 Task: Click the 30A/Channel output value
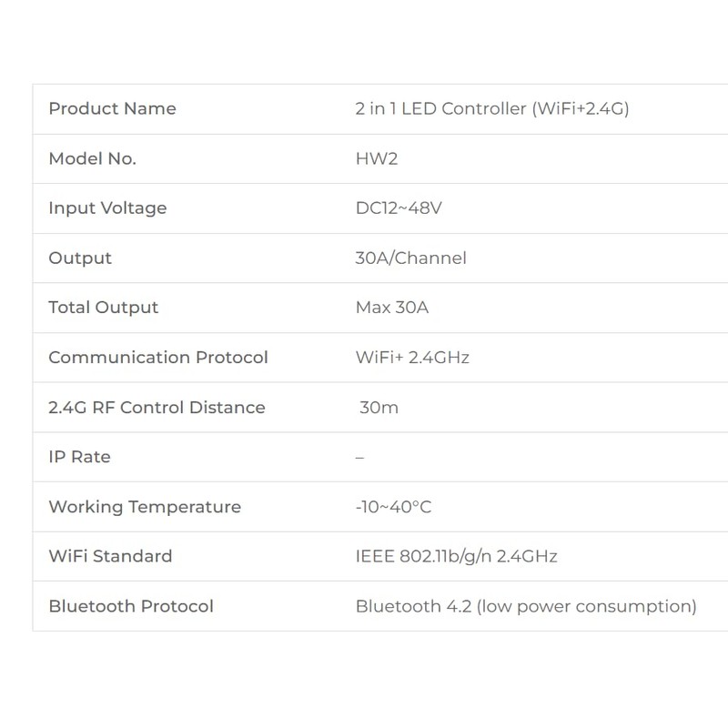(410, 258)
